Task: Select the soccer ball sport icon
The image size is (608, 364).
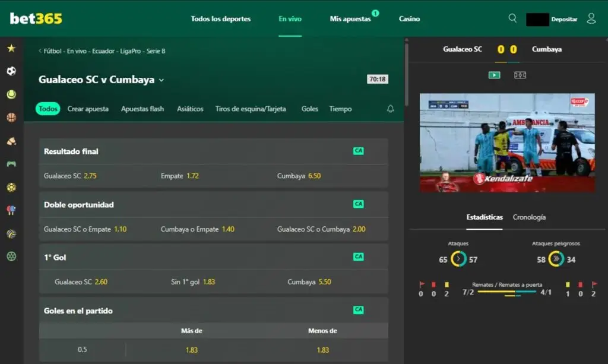Action: click(11, 71)
